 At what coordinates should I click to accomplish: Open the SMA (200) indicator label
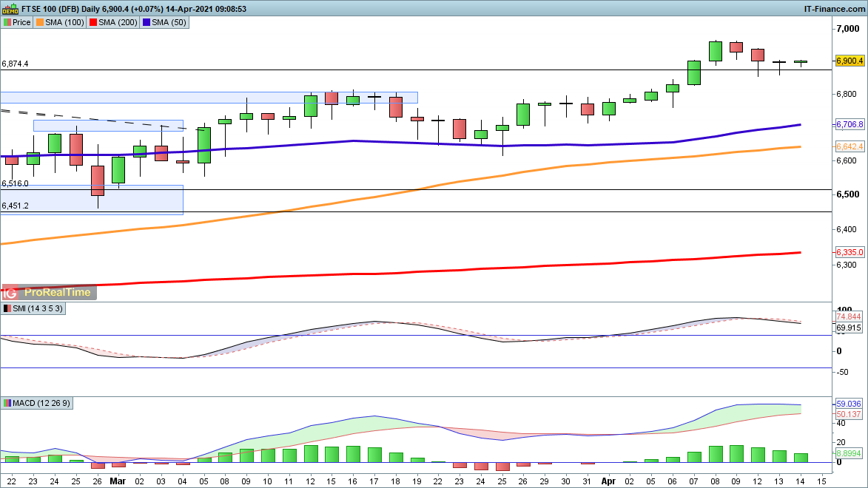point(118,22)
